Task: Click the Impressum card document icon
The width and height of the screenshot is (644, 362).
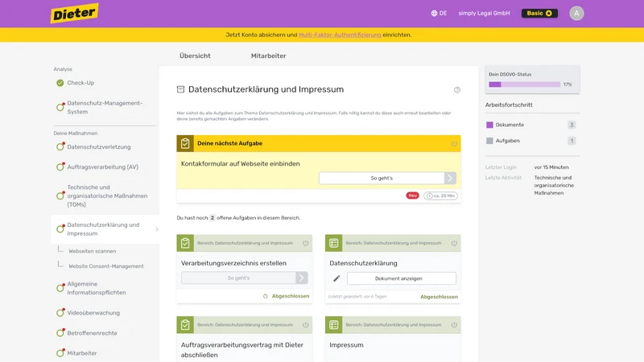Action: click(333, 325)
